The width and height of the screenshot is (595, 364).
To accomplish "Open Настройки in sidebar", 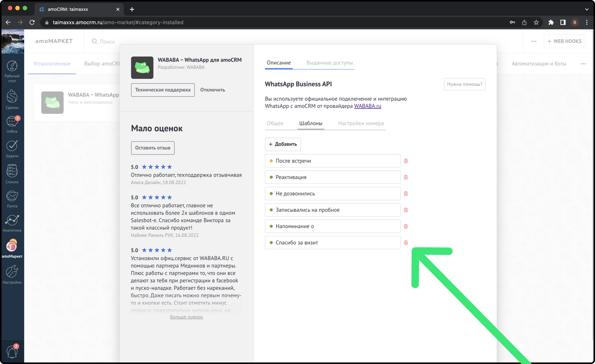I will pyautogui.click(x=12, y=275).
